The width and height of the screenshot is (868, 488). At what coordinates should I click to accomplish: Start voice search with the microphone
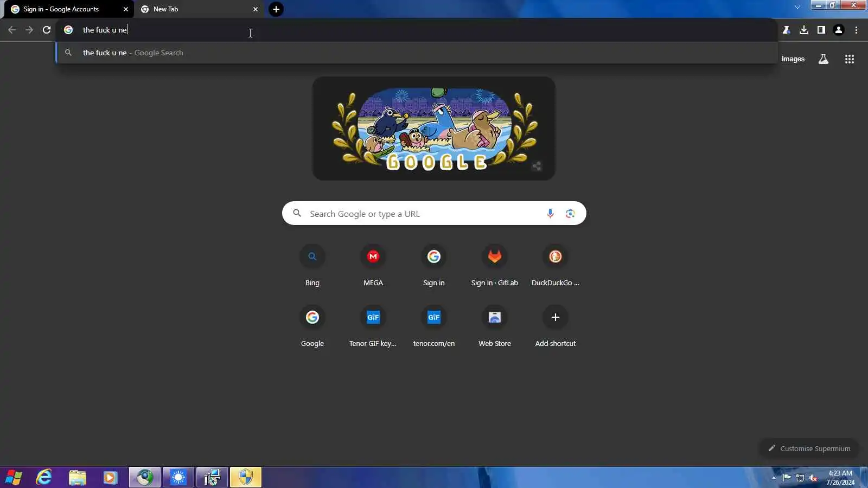click(x=550, y=214)
